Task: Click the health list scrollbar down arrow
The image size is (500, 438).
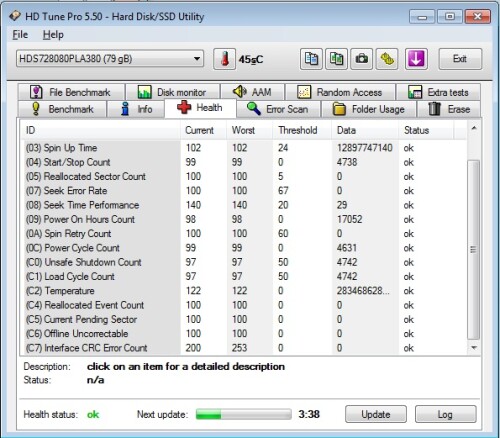Action: click(x=474, y=348)
